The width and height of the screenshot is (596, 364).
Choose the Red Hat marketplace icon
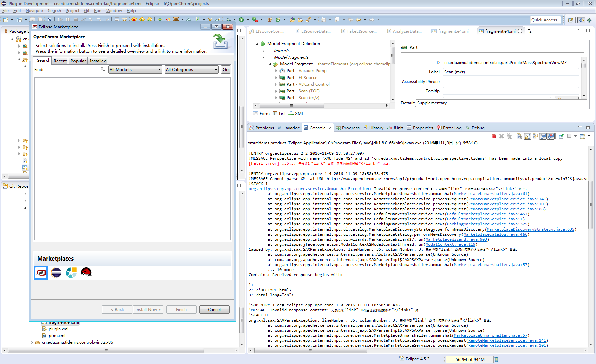pyautogui.click(x=86, y=272)
